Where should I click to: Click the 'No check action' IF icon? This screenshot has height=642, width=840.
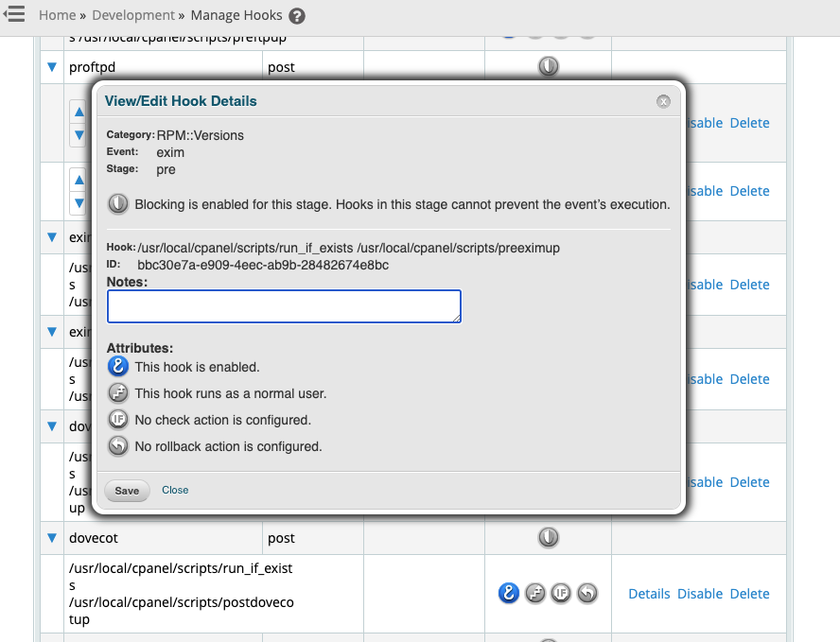118,419
